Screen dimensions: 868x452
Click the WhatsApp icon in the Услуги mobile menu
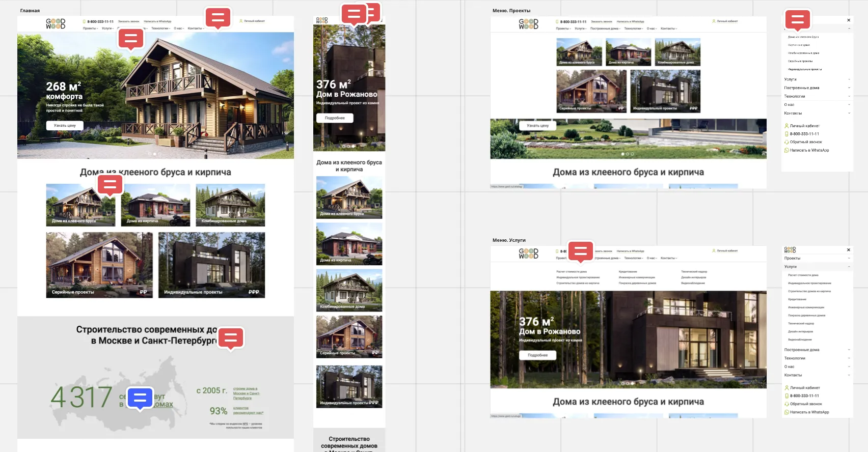pyautogui.click(x=786, y=412)
